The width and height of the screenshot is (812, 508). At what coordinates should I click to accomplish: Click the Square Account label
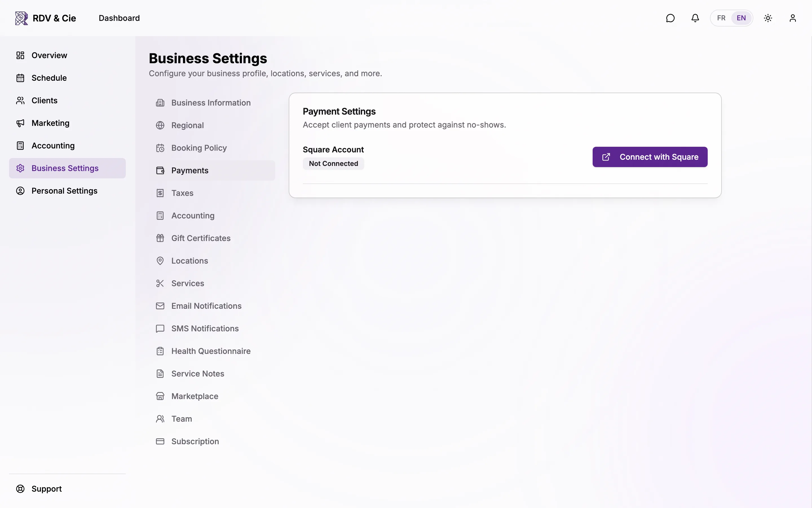pos(333,150)
